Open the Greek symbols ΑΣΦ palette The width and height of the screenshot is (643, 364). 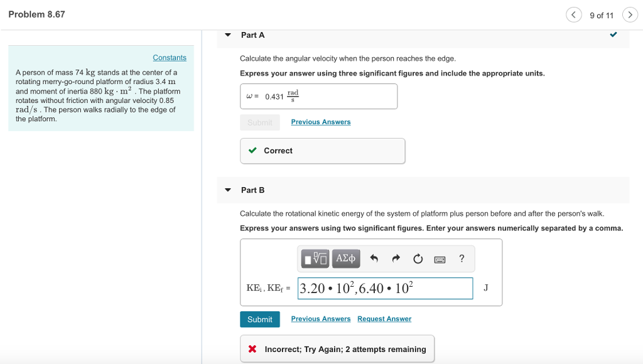click(x=345, y=259)
